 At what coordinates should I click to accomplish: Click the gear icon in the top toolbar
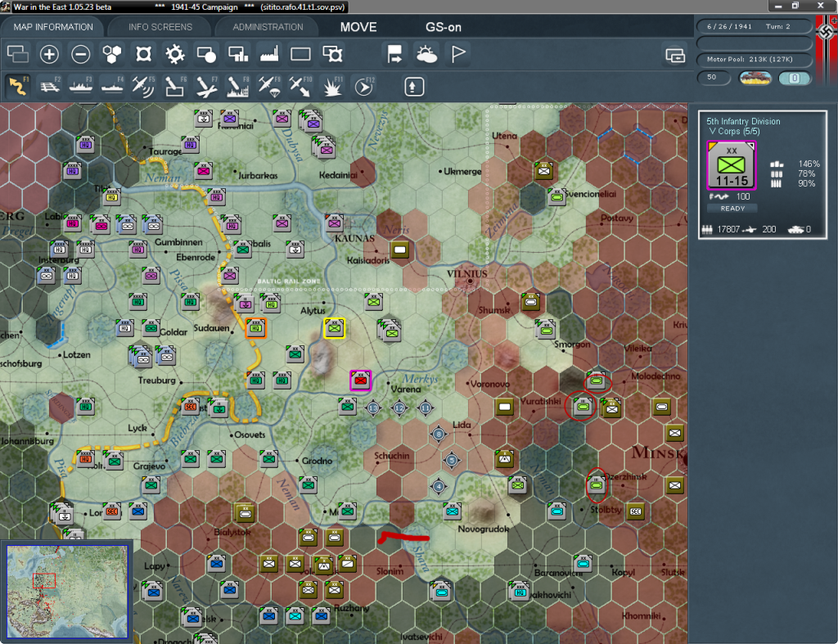click(x=175, y=54)
